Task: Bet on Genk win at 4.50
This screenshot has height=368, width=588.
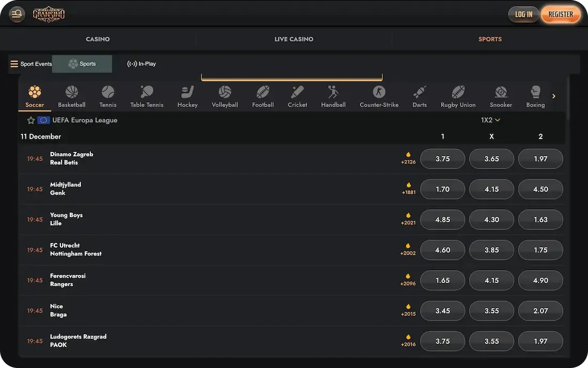Action: pos(540,189)
